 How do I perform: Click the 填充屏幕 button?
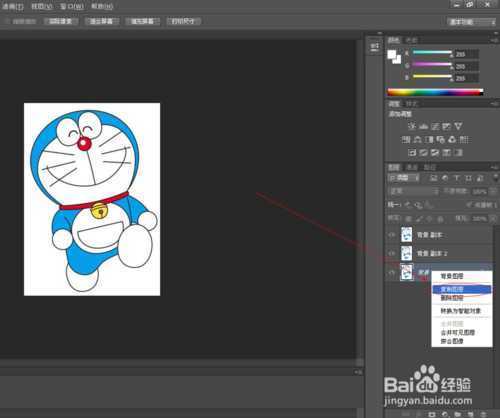coord(142,21)
